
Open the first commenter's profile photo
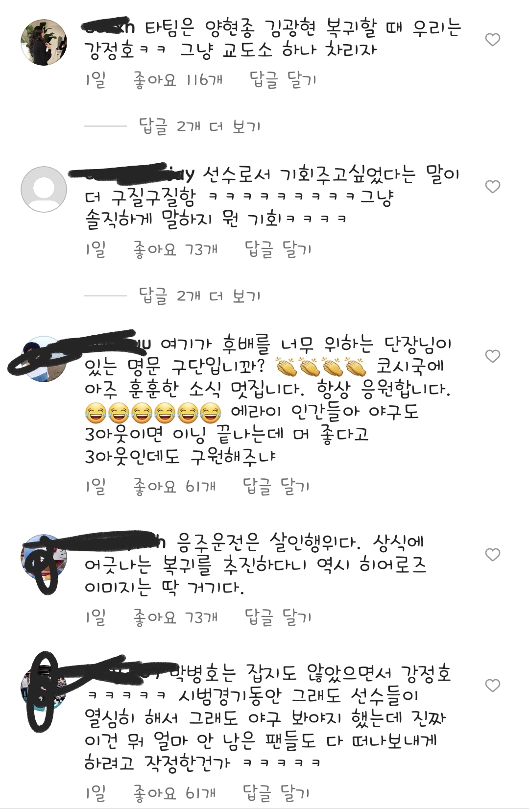point(44,42)
